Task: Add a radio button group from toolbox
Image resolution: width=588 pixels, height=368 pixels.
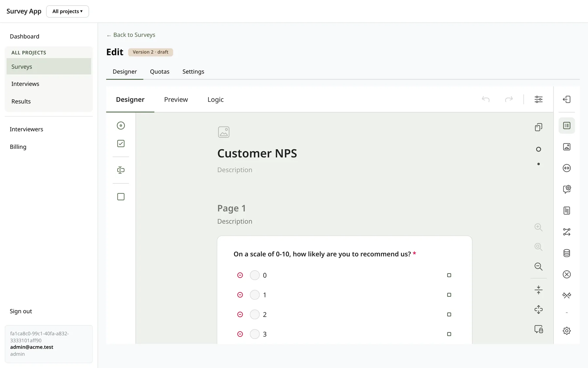Action: coord(121,126)
